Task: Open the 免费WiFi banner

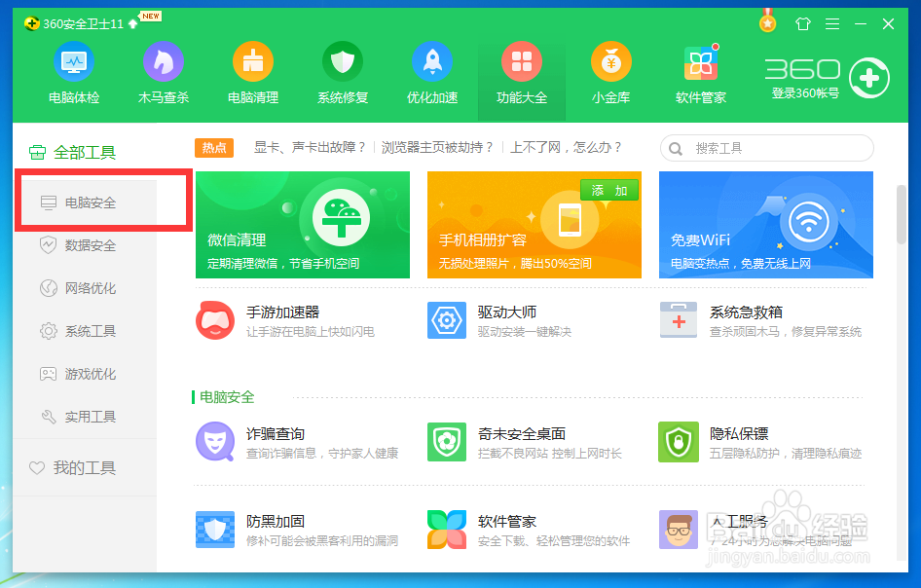Action: click(x=766, y=224)
